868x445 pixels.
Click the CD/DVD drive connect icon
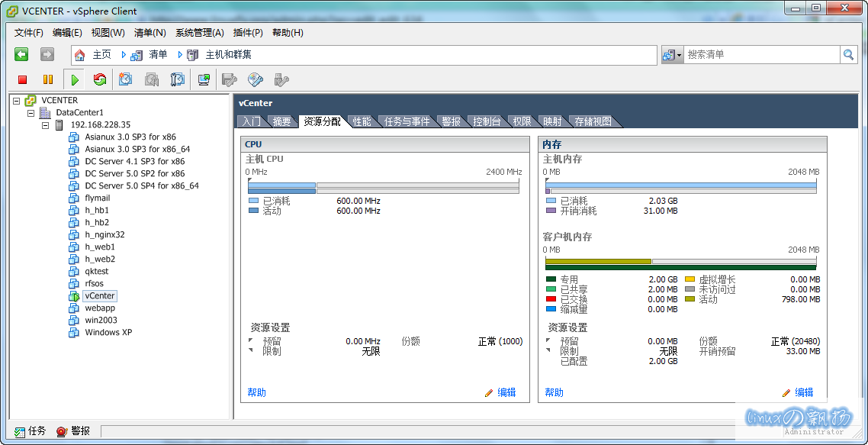click(x=256, y=79)
